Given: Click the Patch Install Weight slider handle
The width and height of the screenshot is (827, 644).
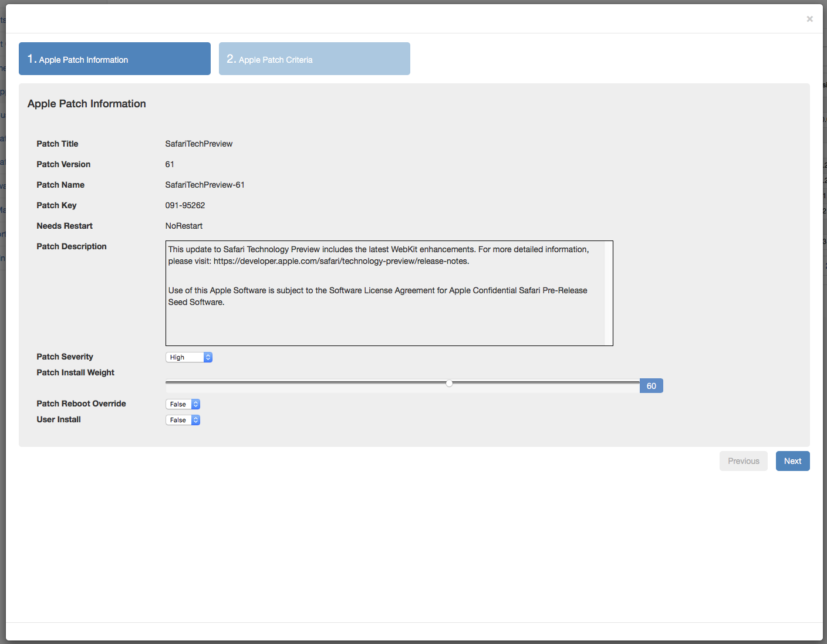Looking at the screenshot, I should pyautogui.click(x=449, y=383).
